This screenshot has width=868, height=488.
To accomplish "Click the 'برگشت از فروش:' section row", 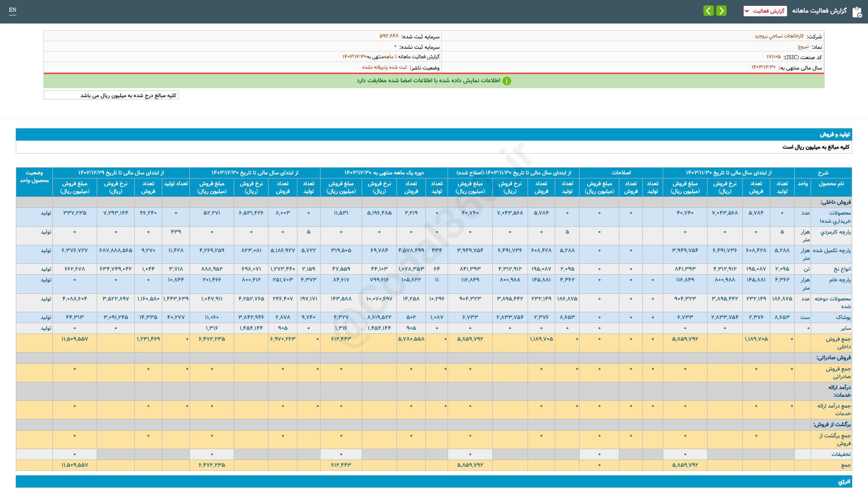I will (434, 424).
